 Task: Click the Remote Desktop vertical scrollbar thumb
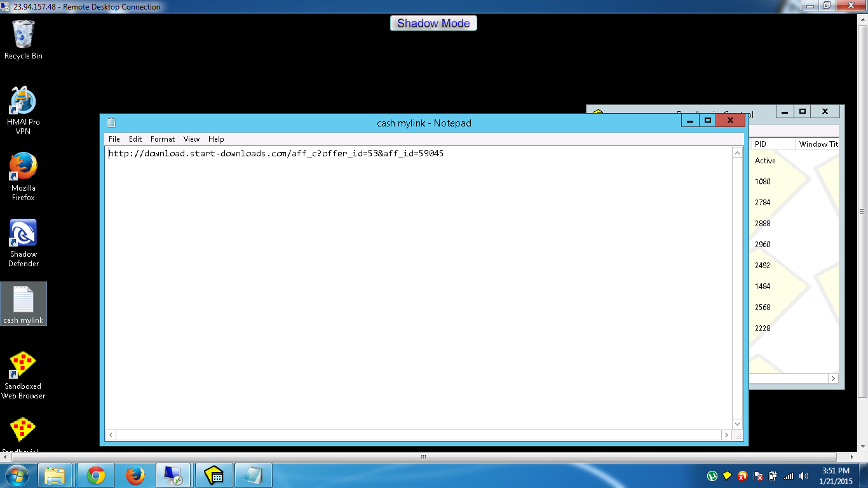[x=862, y=212]
